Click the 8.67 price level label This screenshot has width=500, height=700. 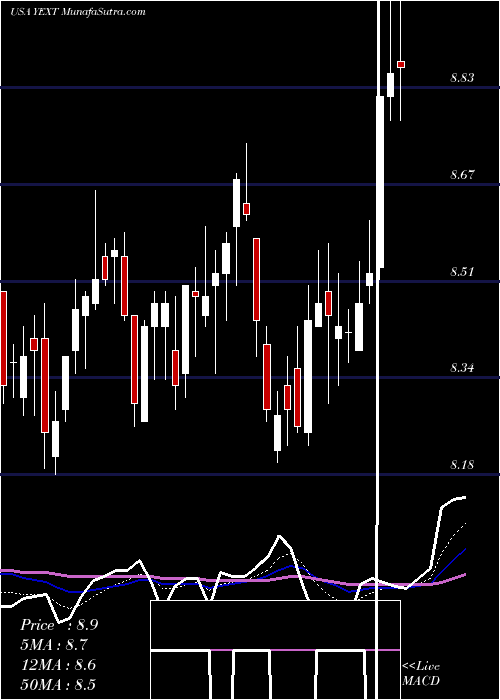point(462,175)
